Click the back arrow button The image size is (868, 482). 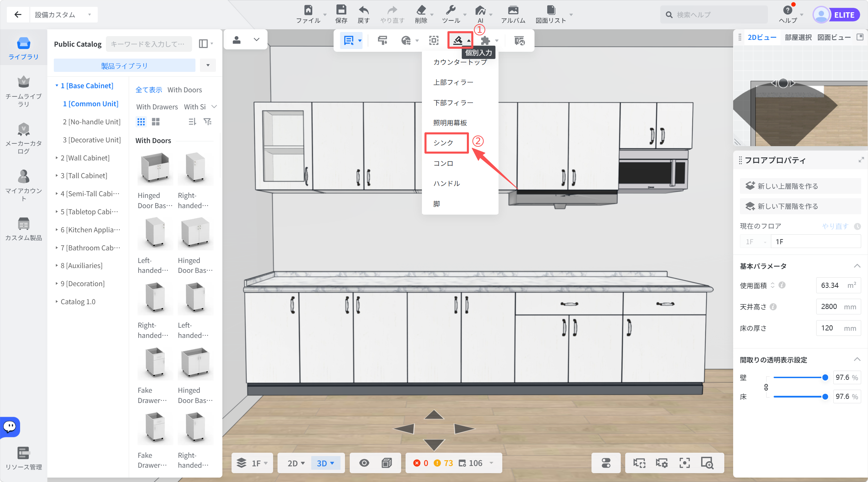(x=18, y=15)
